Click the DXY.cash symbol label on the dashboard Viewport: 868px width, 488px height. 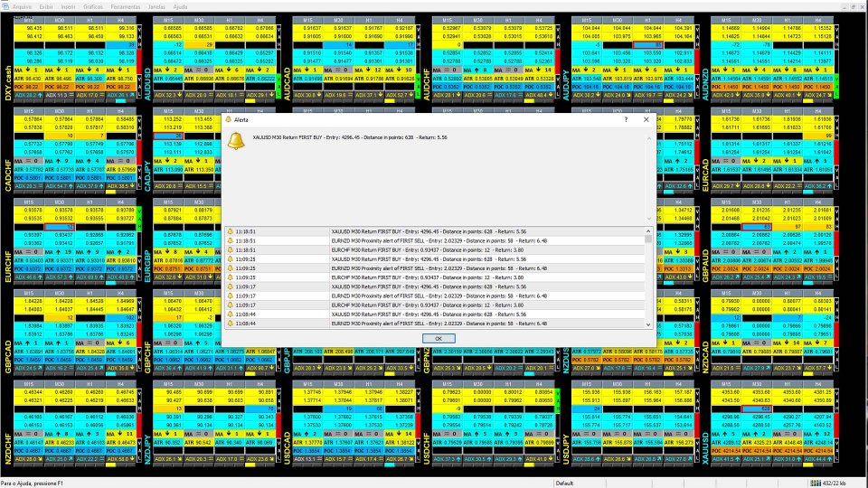[7, 83]
